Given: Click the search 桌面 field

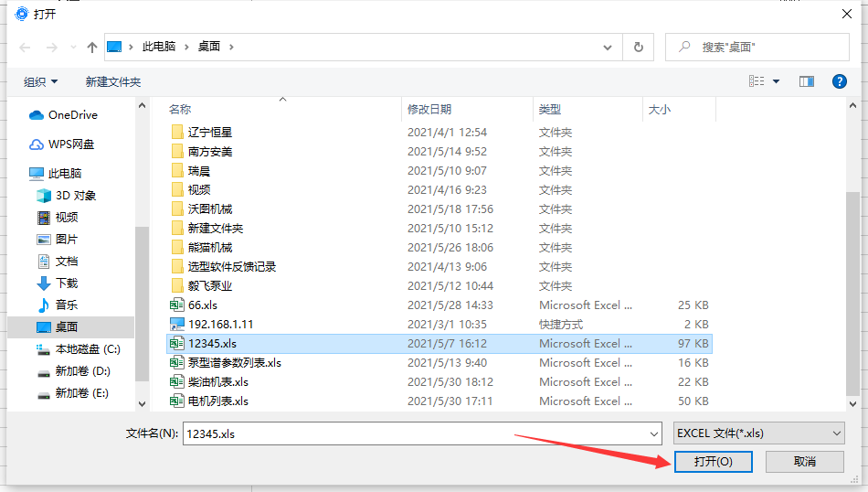Looking at the screenshot, I should pos(757,47).
